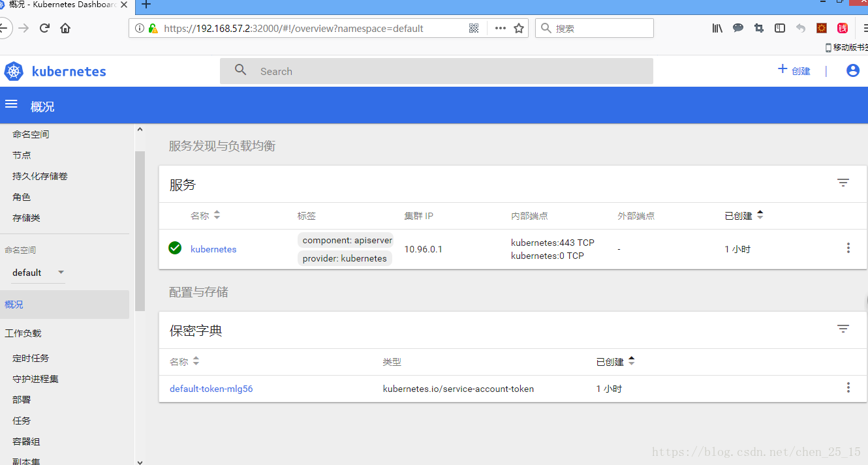Click browser back arrow
868x465 pixels.
tap(4, 28)
